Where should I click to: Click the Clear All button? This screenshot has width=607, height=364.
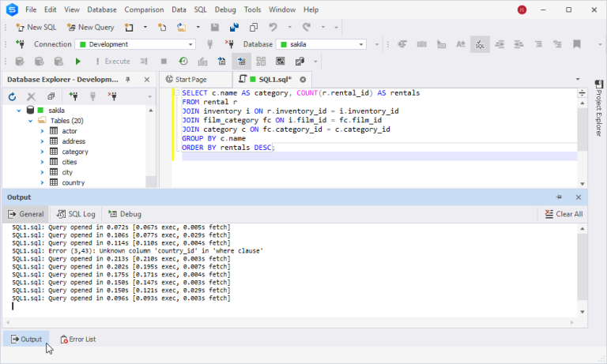(x=564, y=214)
